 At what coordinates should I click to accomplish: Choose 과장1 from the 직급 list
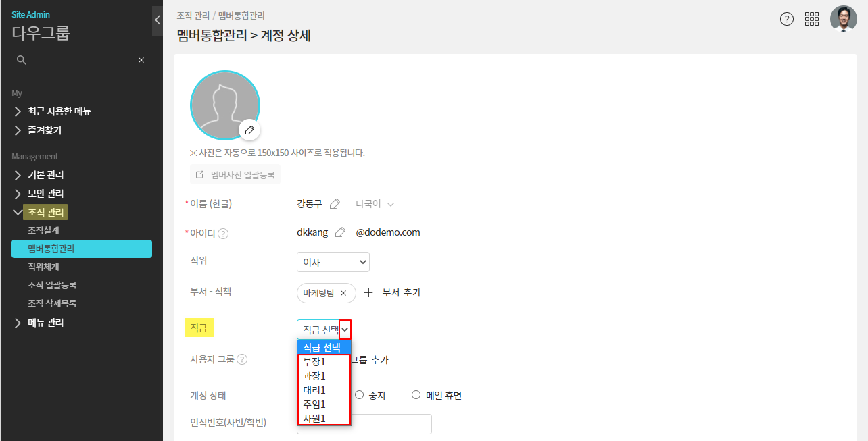pyautogui.click(x=314, y=375)
